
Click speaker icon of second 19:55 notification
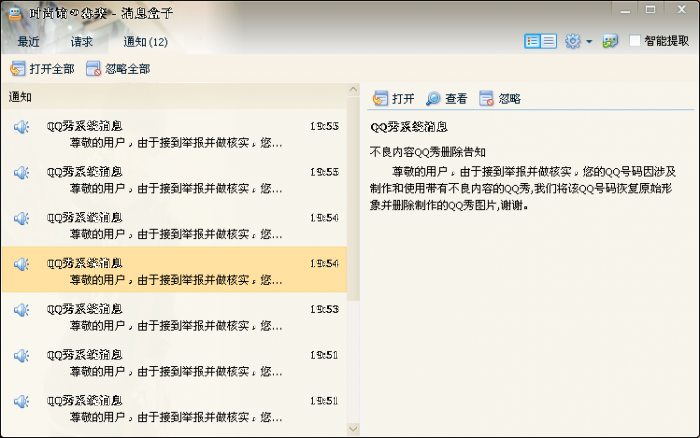(x=21, y=172)
